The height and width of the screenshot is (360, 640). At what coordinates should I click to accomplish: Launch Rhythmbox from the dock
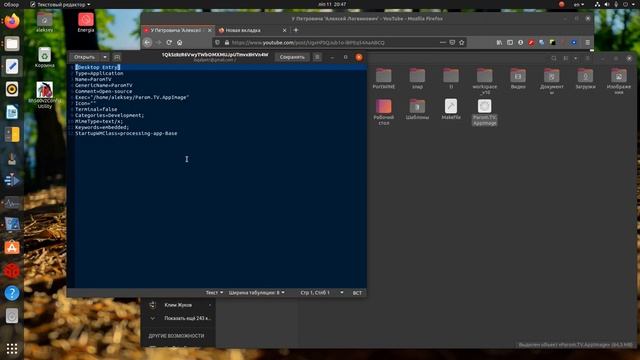(12, 89)
